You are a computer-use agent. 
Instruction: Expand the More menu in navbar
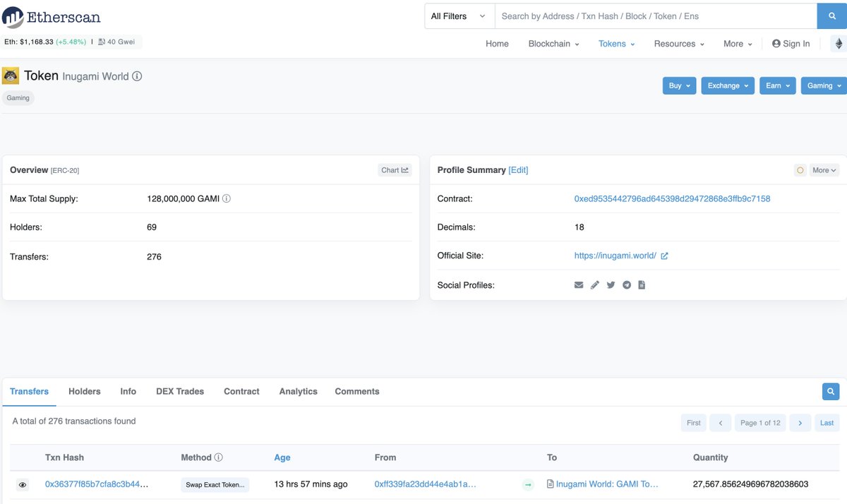click(x=738, y=44)
